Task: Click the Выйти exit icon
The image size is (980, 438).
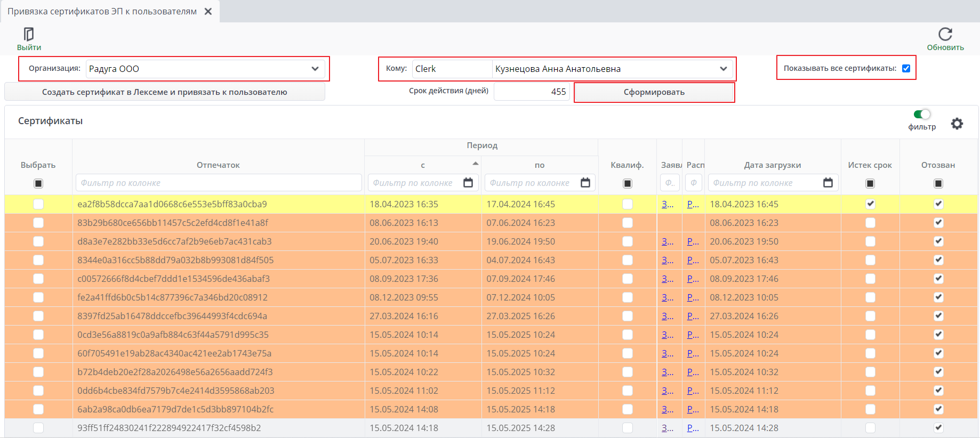Action: point(29,35)
